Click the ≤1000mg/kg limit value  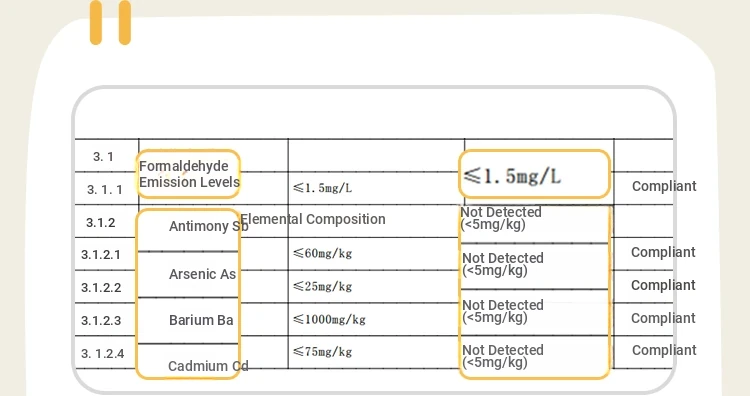pyautogui.click(x=329, y=319)
